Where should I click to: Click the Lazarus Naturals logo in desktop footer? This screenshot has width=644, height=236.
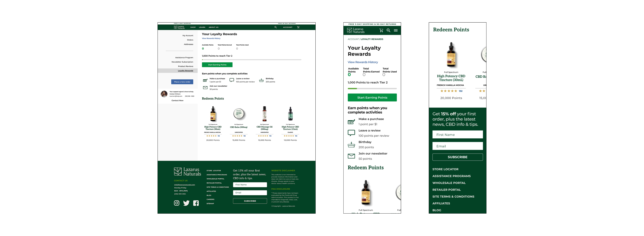click(188, 172)
